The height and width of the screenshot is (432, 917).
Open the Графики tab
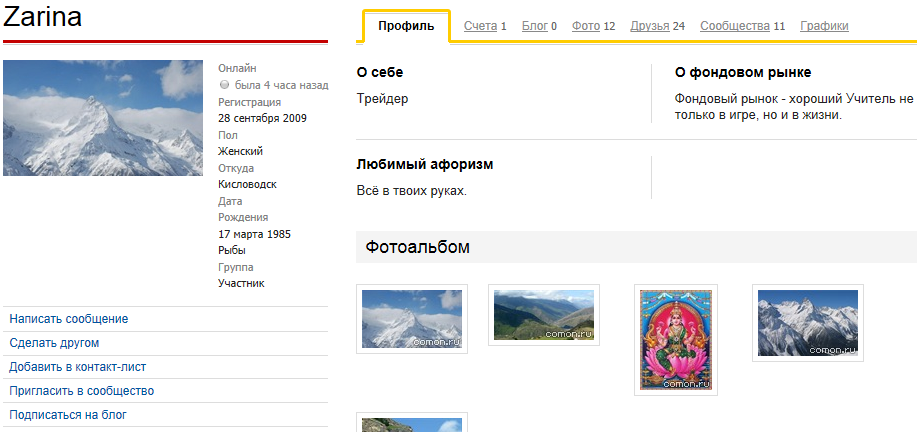(x=824, y=26)
